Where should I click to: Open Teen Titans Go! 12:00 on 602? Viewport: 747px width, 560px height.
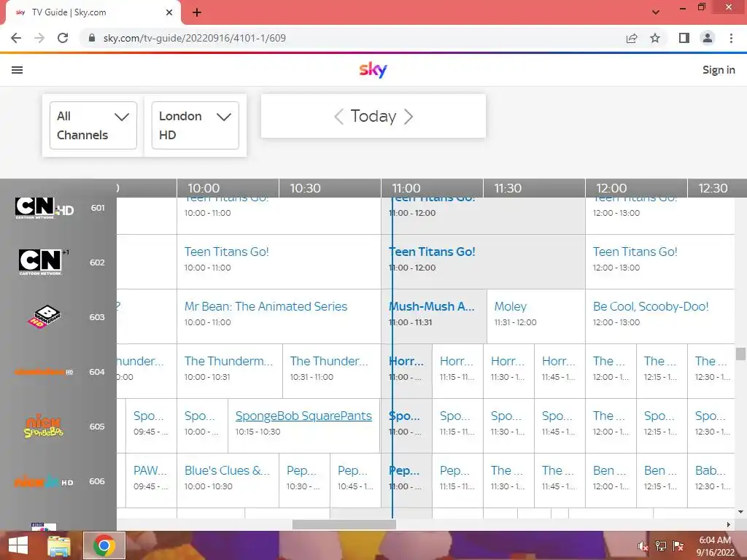coord(659,262)
